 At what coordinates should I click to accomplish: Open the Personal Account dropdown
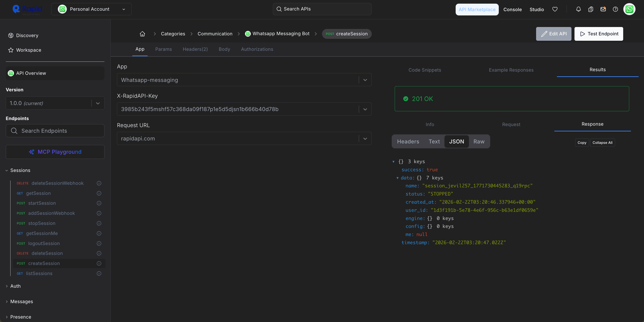pyautogui.click(x=91, y=9)
